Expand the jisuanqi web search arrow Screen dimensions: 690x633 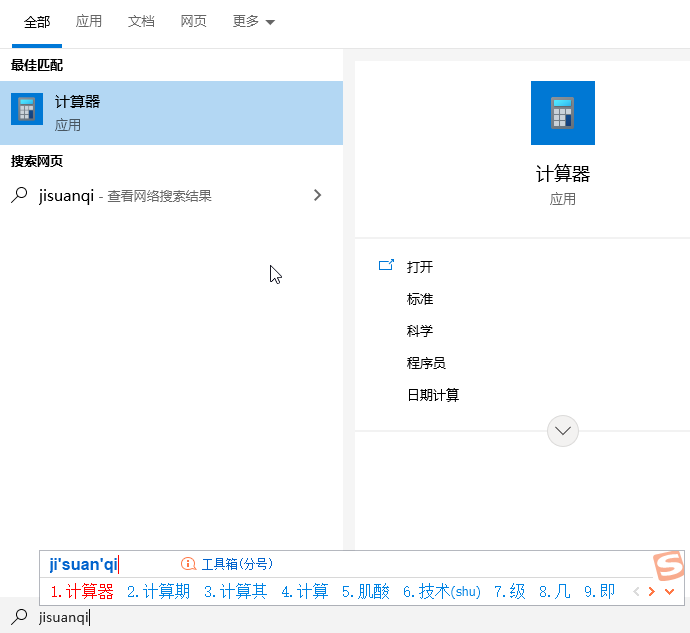pyautogui.click(x=317, y=195)
